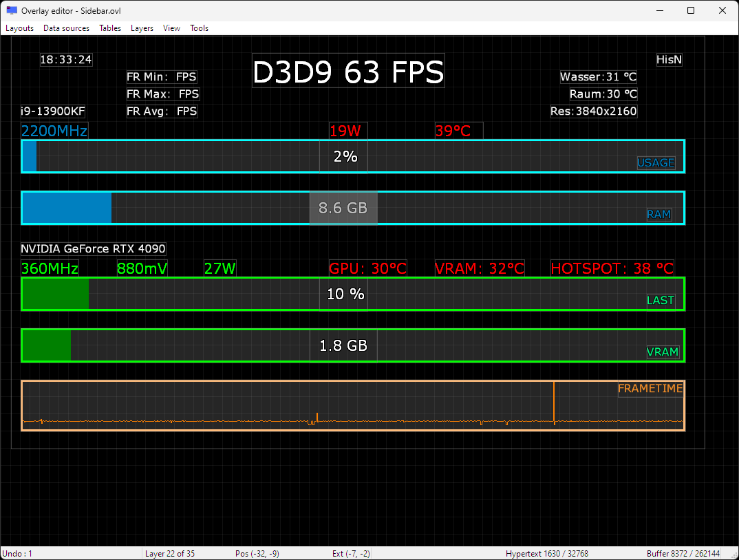The width and height of the screenshot is (739, 560).
Task: Open the View menu
Action: pyautogui.click(x=171, y=28)
